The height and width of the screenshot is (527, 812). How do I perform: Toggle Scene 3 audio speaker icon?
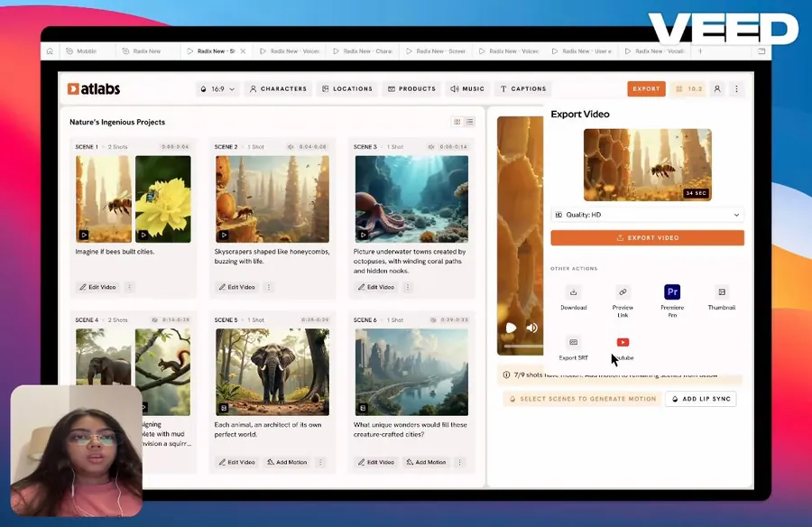[x=431, y=147]
